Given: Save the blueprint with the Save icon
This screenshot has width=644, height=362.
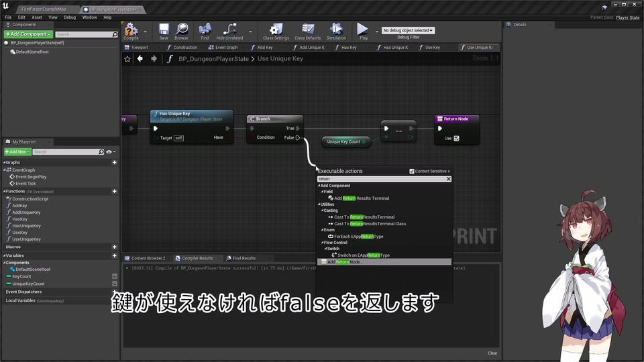Looking at the screenshot, I should (x=164, y=30).
